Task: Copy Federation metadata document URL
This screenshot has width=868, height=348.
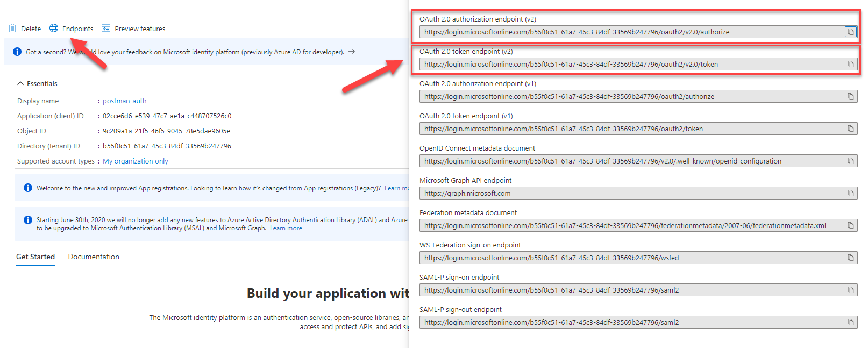Action: (x=851, y=225)
